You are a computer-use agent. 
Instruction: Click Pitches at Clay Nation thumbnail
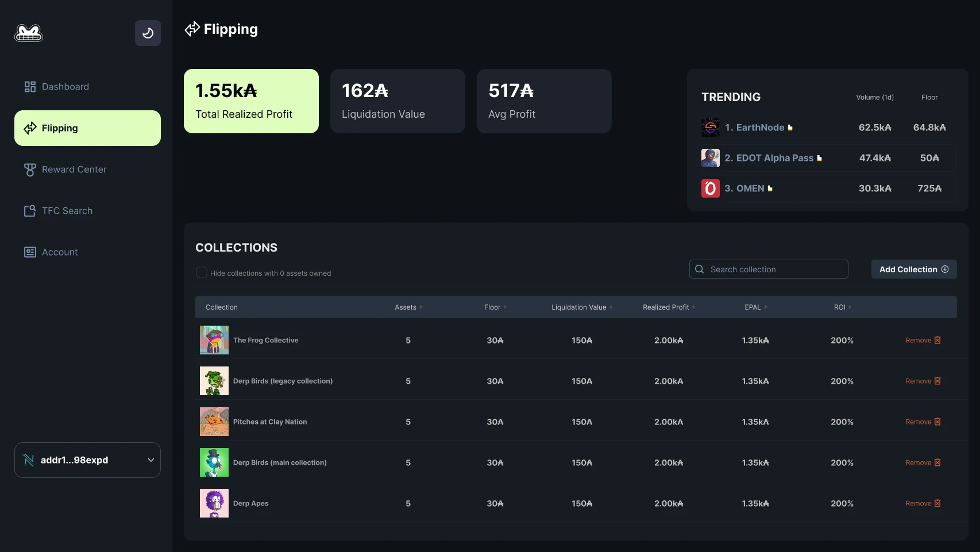click(214, 422)
